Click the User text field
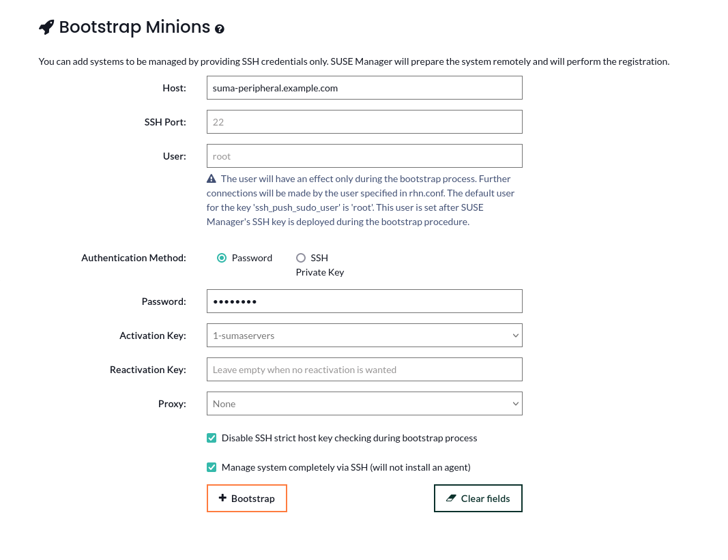The image size is (728, 560). pyautogui.click(x=364, y=156)
